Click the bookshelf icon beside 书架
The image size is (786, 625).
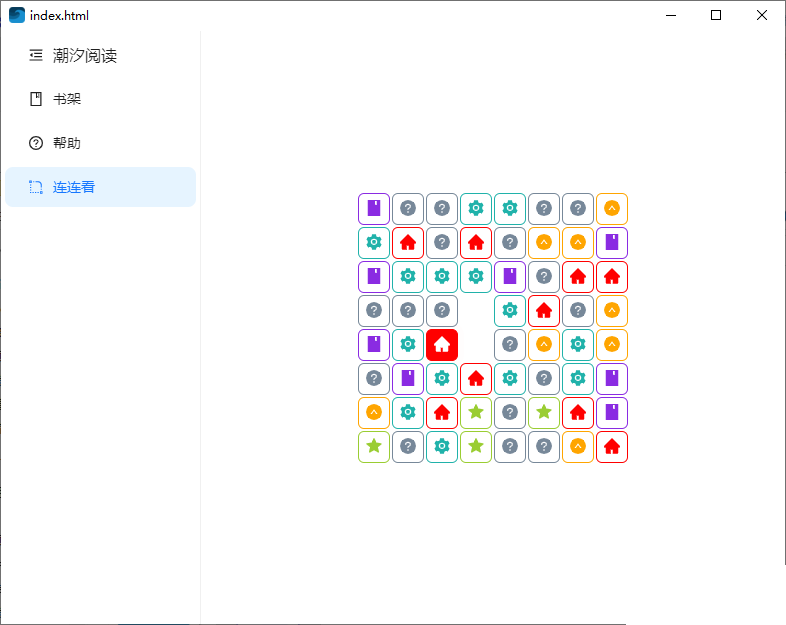click(x=36, y=99)
